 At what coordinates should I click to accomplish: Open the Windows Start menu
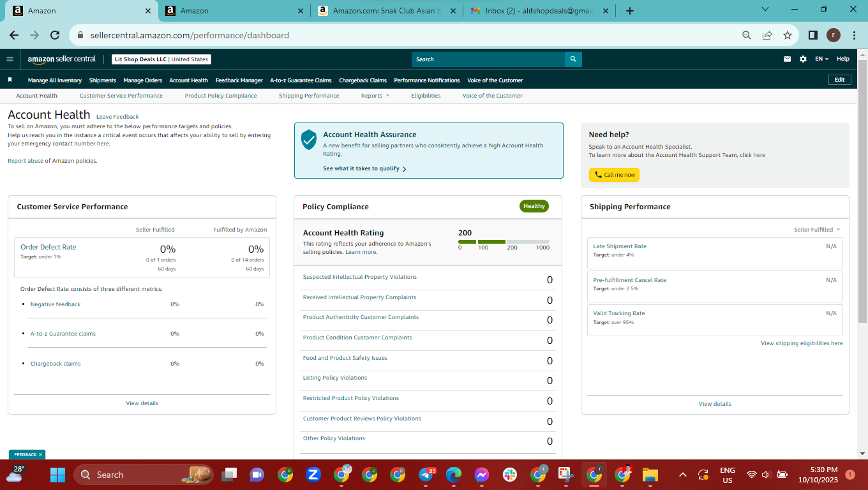[58, 475]
